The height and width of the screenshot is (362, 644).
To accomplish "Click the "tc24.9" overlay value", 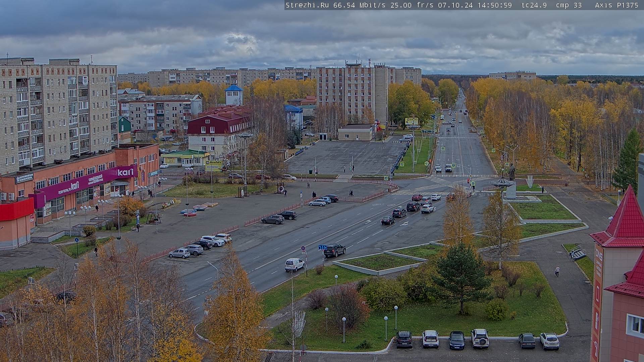I will pyautogui.click(x=534, y=5).
